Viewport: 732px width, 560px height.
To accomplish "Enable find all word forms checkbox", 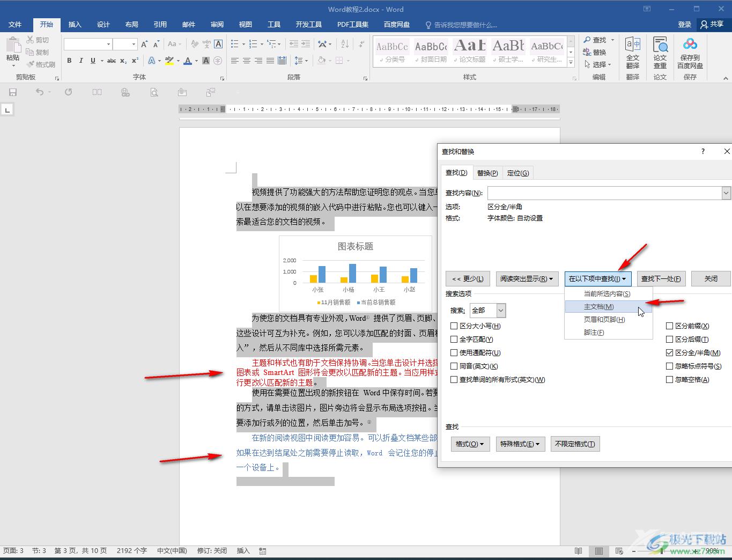I will coord(454,379).
